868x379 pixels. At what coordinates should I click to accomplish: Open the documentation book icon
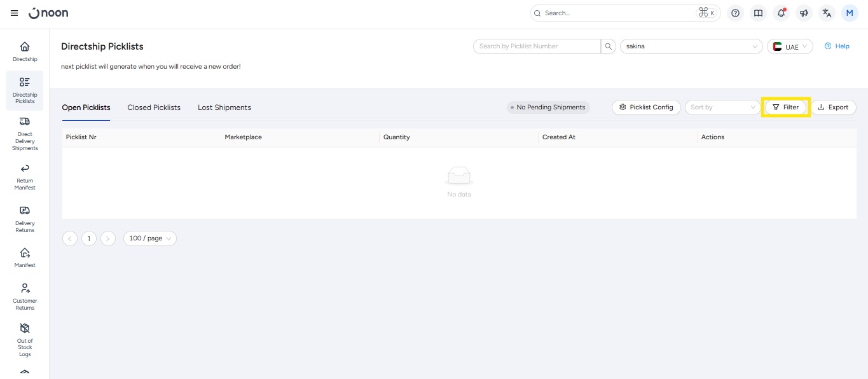(758, 13)
